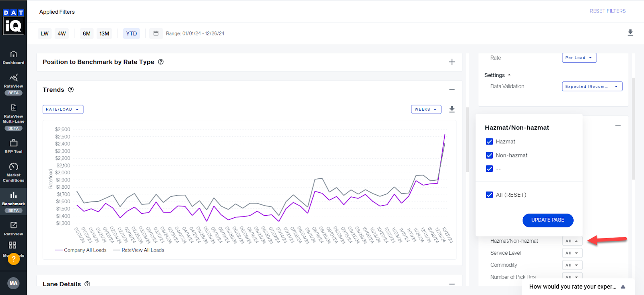Select the YTD time range
Screen dimensions: 644x295
[131, 33]
